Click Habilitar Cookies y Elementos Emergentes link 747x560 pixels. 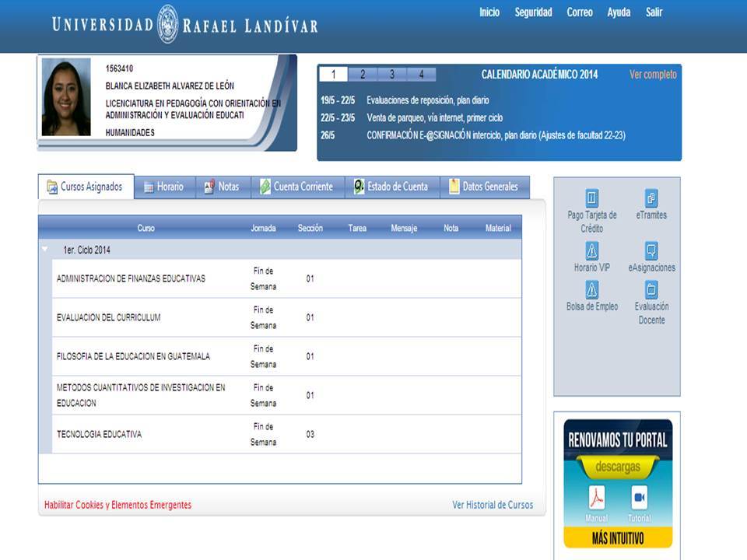[x=117, y=505]
